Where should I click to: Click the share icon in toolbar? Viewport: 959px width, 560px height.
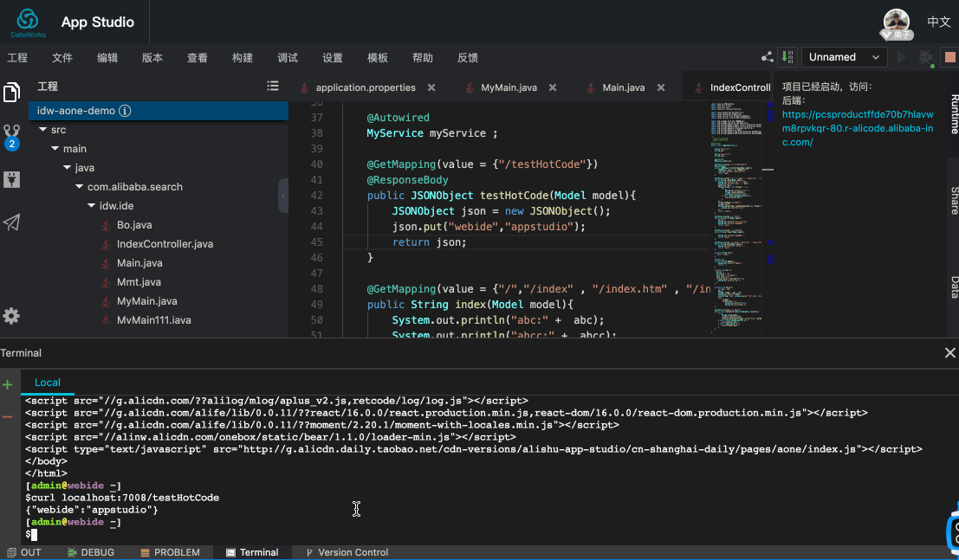click(x=767, y=57)
